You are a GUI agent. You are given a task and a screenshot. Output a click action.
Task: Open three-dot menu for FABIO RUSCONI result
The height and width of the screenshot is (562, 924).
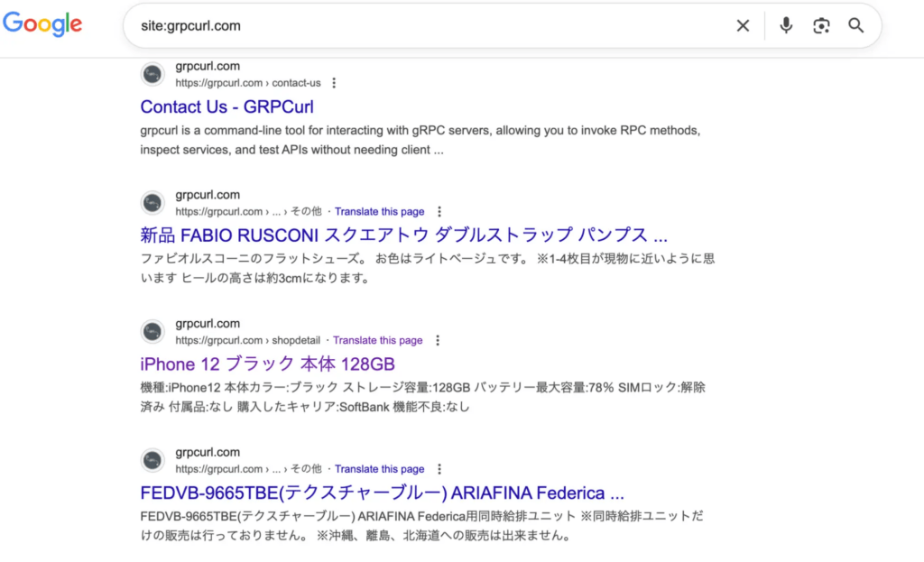click(x=439, y=211)
